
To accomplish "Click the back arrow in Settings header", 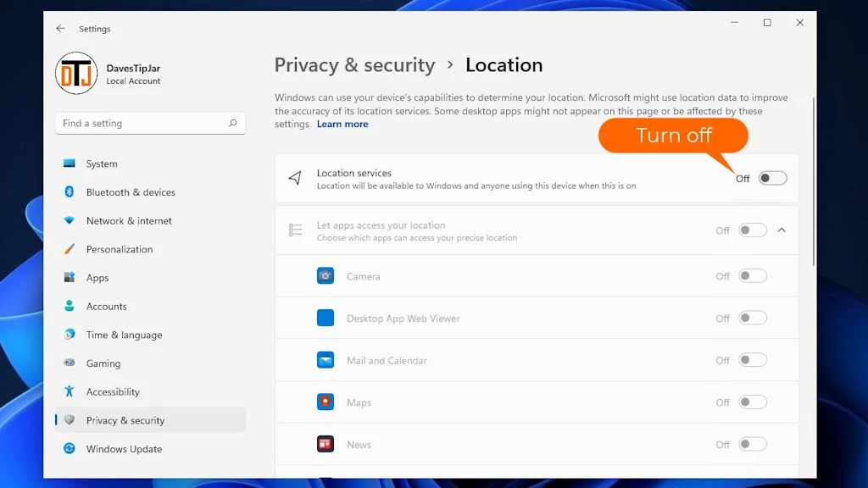I will pos(60,28).
